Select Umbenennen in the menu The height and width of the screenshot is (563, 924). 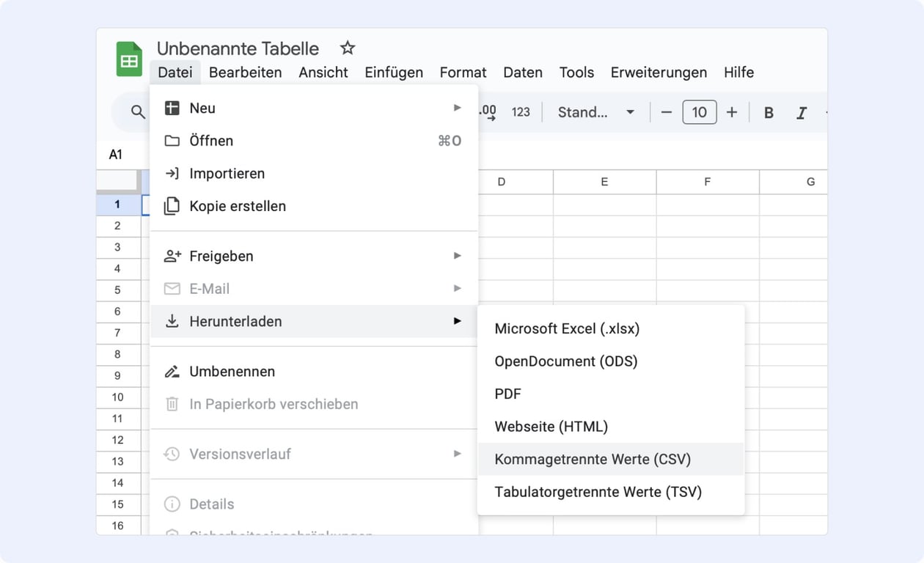click(x=314, y=372)
